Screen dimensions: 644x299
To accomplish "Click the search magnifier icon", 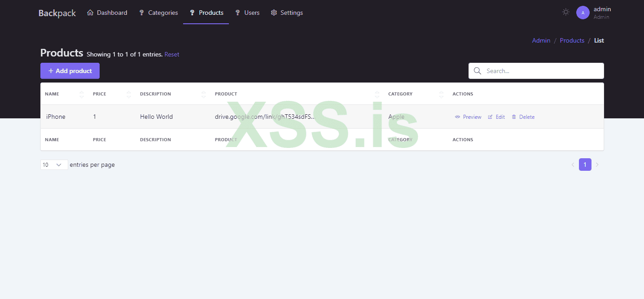I will [478, 71].
